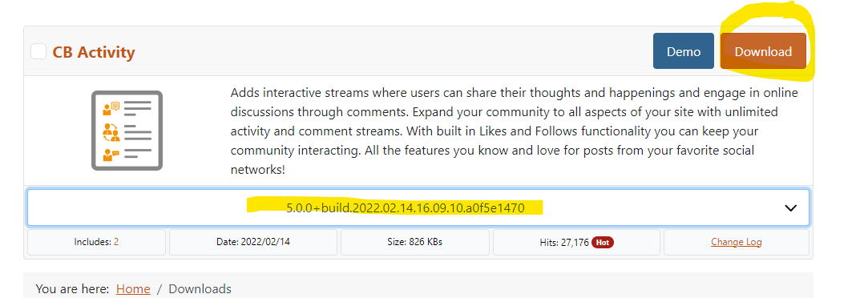Click the Hits: 27,176 info cell
The height and width of the screenshot is (298, 868).
click(x=576, y=242)
